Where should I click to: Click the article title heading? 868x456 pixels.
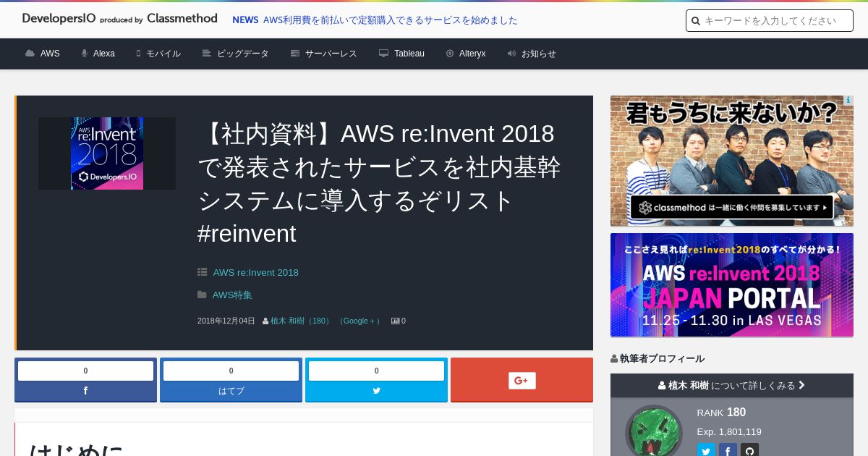click(x=379, y=184)
